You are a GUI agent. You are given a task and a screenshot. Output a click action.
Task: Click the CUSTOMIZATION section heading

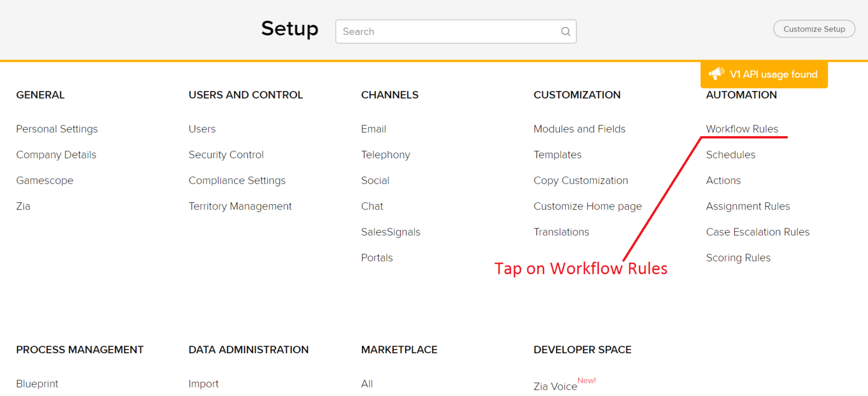(577, 95)
